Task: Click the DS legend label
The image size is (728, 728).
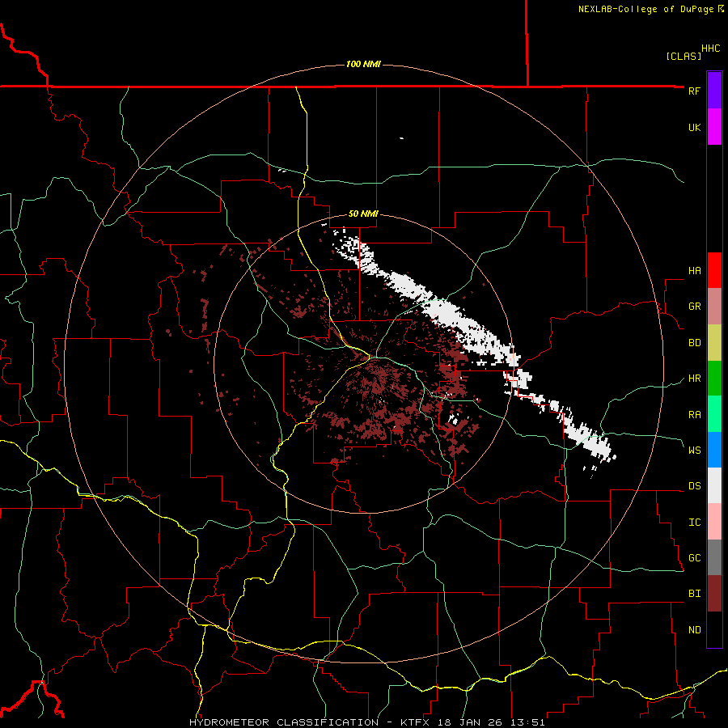Action: [x=694, y=485]
